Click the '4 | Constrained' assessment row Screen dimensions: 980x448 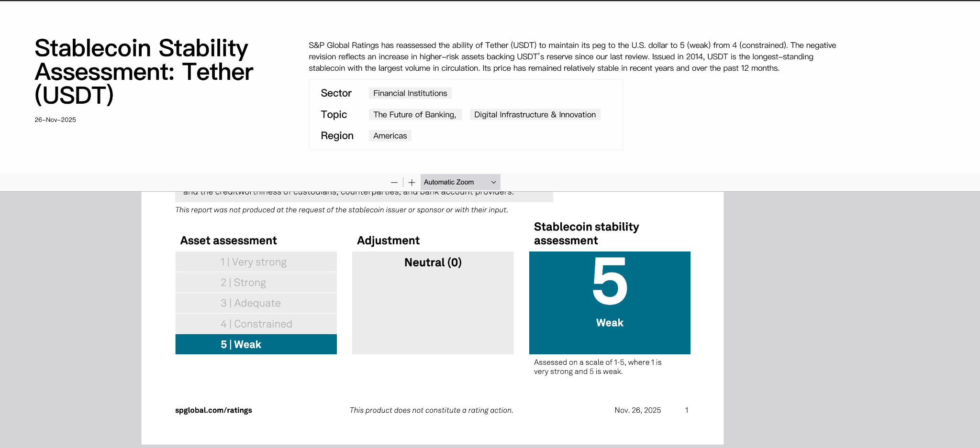pos(256,324)
